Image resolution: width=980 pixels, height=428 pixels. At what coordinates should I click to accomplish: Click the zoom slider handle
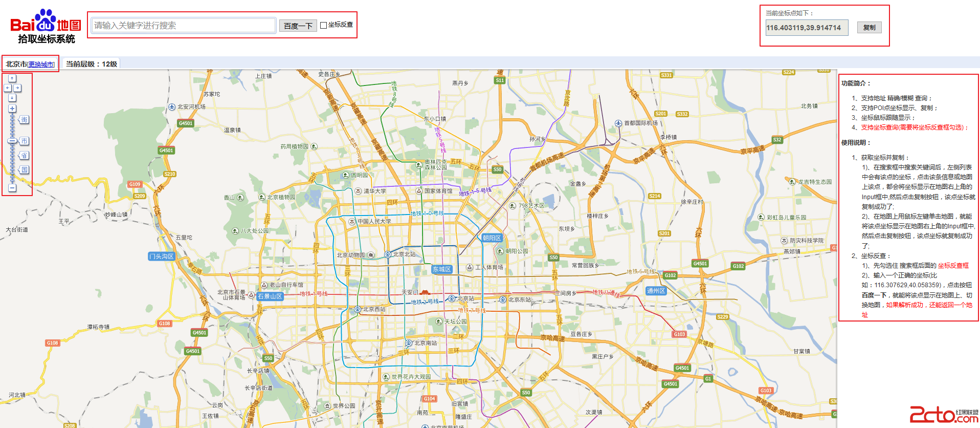click(x=12, y=141)
